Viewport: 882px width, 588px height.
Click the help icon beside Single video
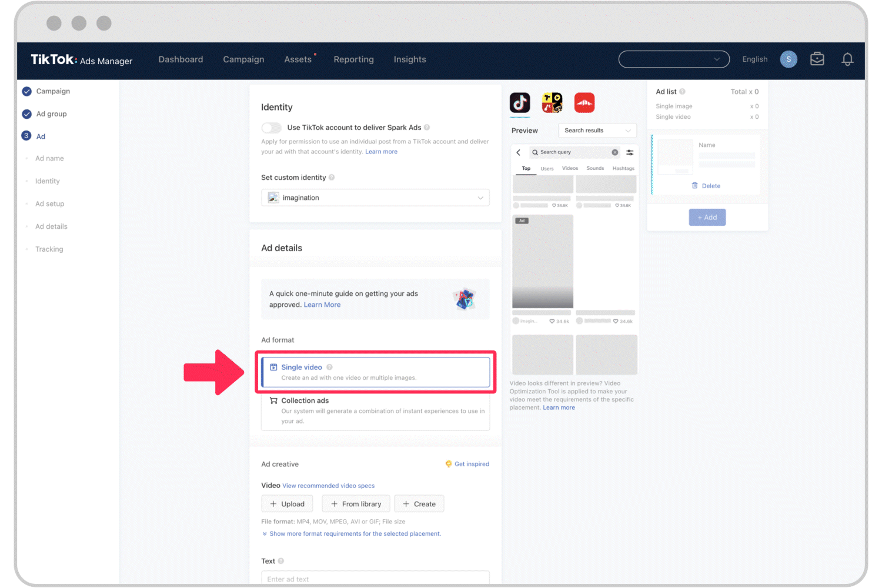(329, 367)
